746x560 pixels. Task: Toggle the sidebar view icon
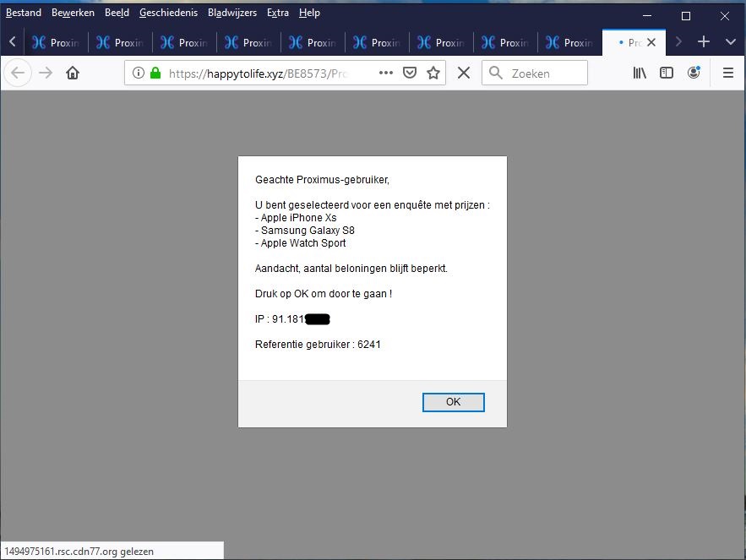[x=667, y=73]
